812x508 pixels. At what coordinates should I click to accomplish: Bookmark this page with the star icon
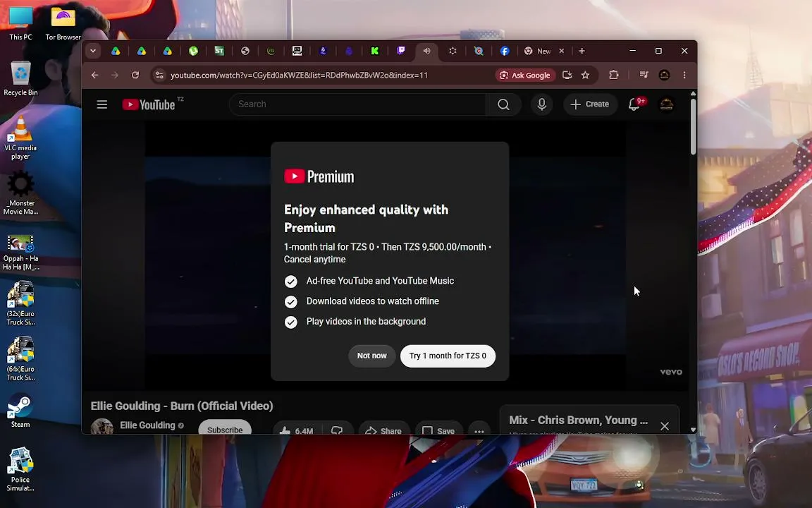click(x=585, y=75)
